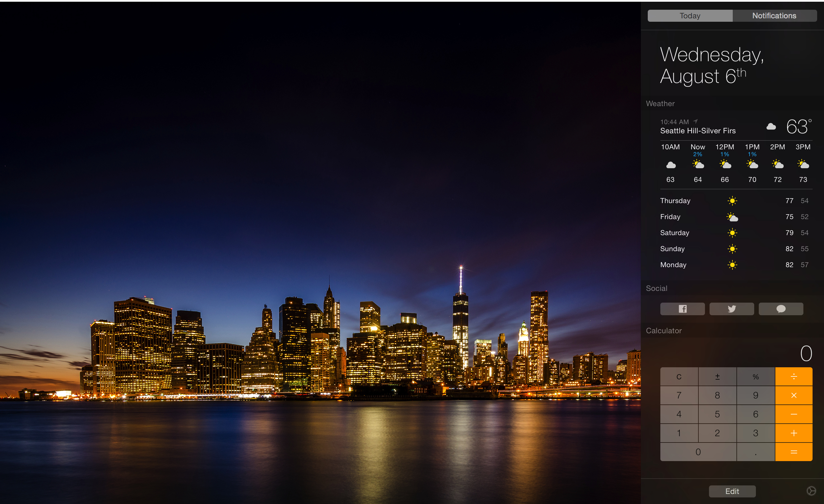Click the plus-minus sign toggle key

(717, 377)
